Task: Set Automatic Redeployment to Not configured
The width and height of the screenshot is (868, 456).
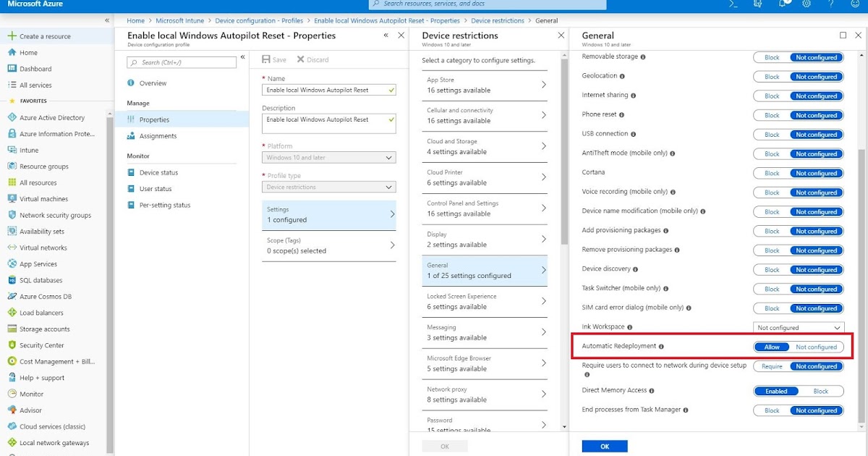Action: 817,346
